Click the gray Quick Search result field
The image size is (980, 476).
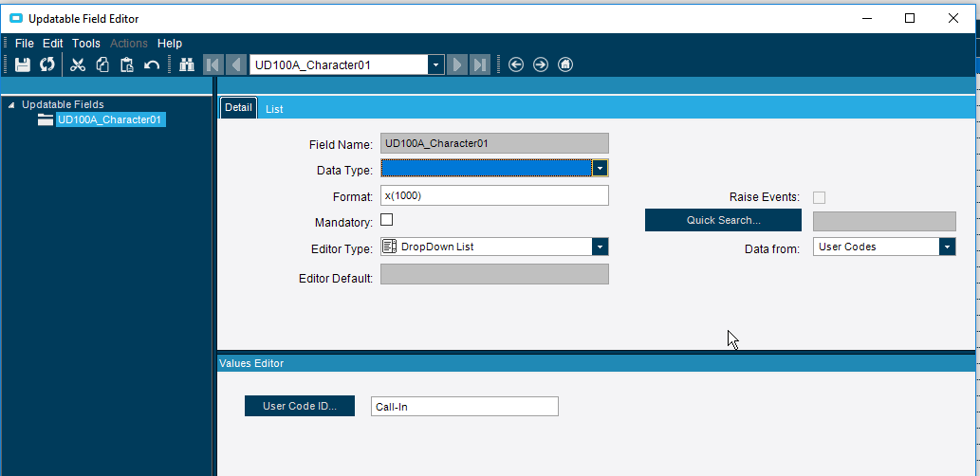pyautogui.click(x=884, y=221)
